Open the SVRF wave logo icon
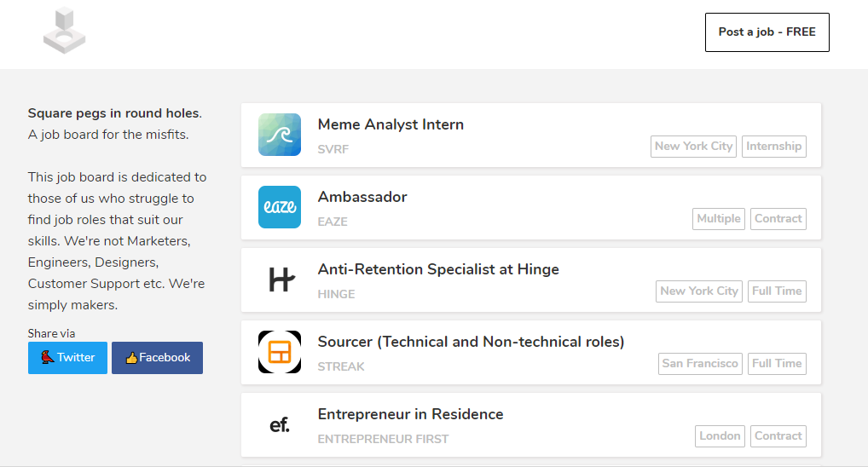The width and height of the screenshot is (868, 467). (280, 135)
